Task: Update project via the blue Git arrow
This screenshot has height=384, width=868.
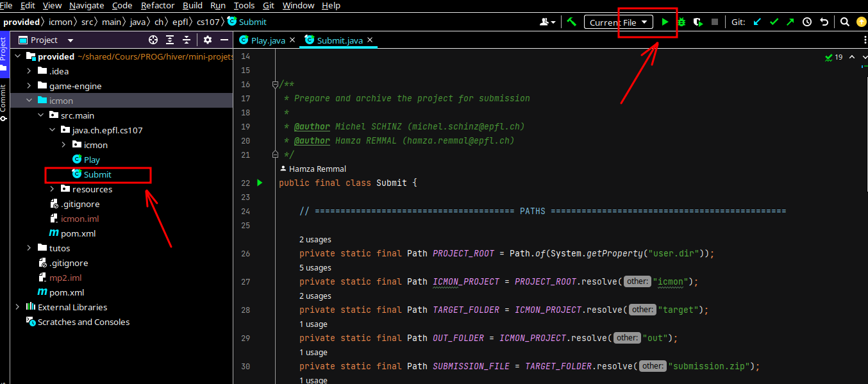Action: [757, 22]
